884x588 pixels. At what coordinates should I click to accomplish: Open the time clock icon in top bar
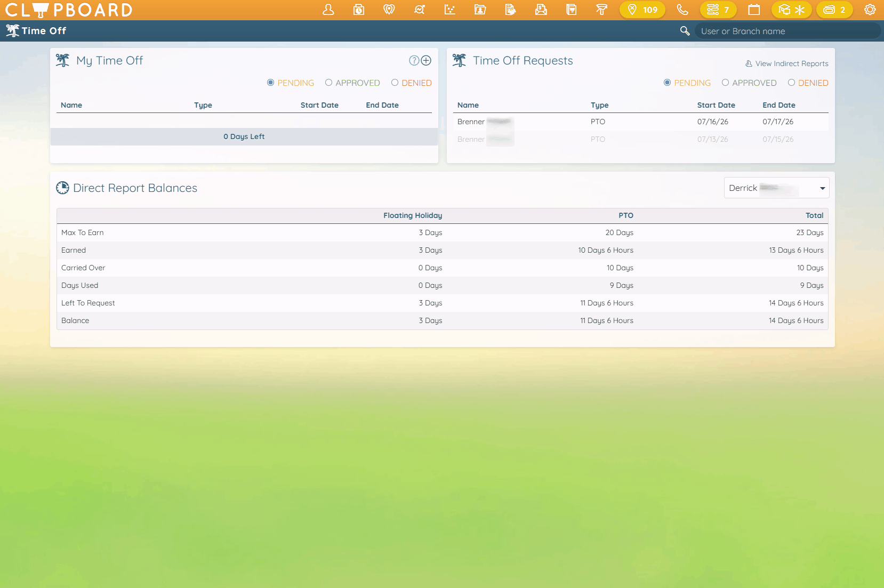(x=359, y=10)
